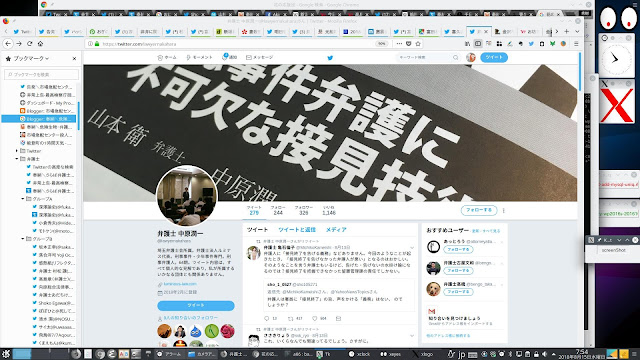
Task: Open Firefox hamburger menu
Action: coord(576,44)
